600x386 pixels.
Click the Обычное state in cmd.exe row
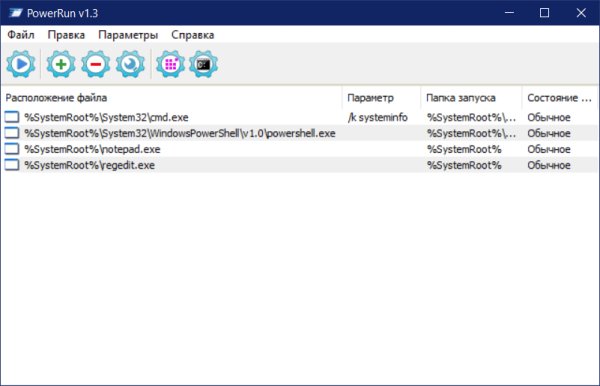pyautogui.click(x=549, y=117)
